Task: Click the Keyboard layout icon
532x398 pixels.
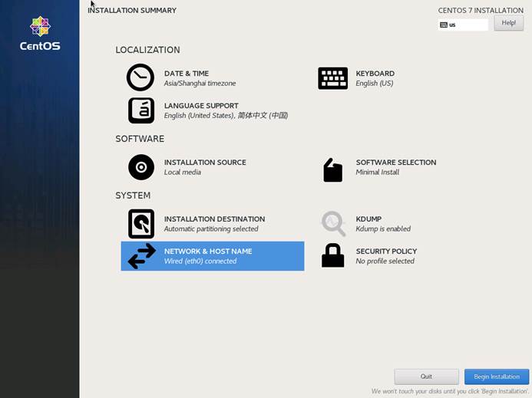Action: 332,78
